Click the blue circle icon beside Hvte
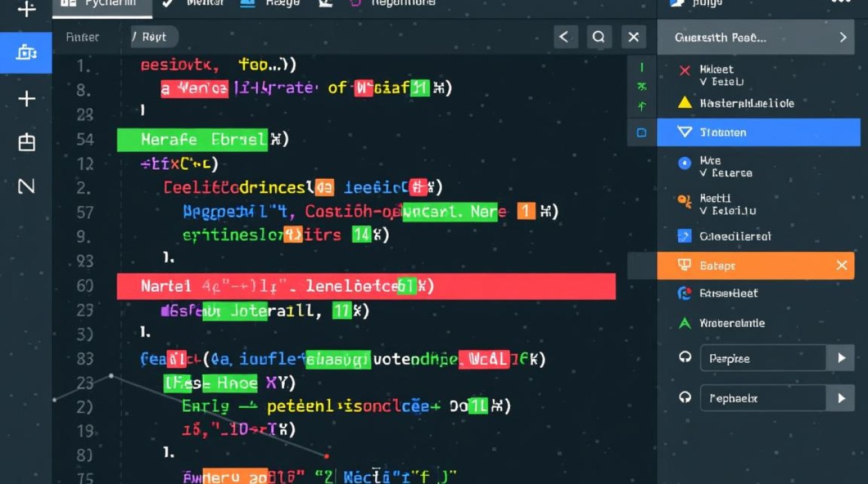This screenshot has height=484, width=868. pyautogui.click(x=685, y=164)
